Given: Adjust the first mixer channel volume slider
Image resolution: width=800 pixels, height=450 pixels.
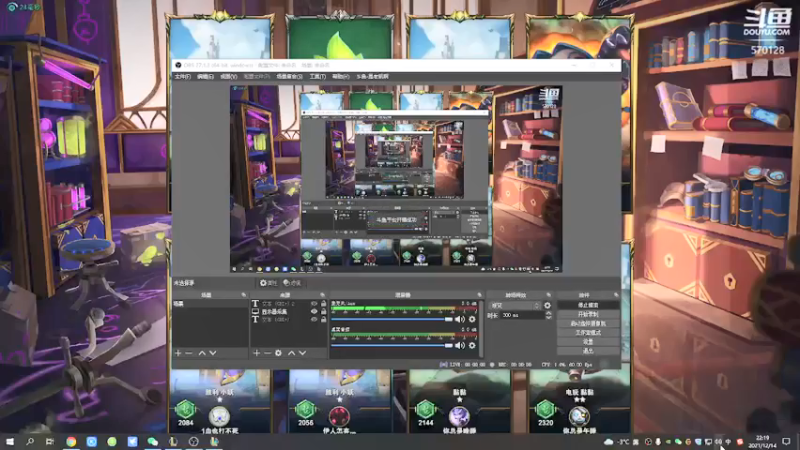Looking at the screenshot, I should pyautogui.click(x=392, y=319).
